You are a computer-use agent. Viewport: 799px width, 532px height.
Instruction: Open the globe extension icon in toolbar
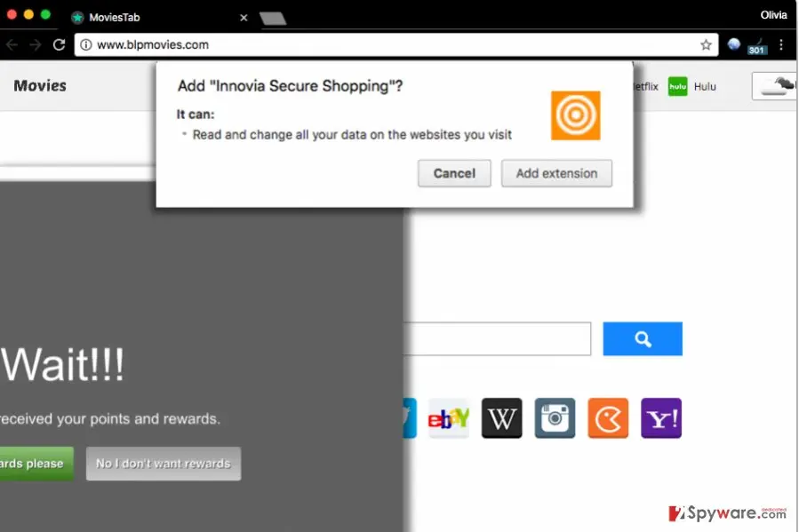734,44
